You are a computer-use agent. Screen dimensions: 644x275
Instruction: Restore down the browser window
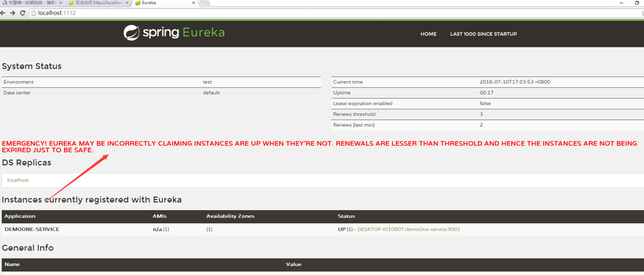coord(637,3)
